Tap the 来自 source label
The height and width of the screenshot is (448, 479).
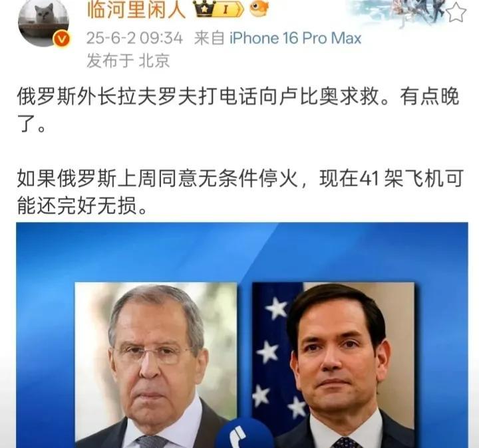click(210, 39)
